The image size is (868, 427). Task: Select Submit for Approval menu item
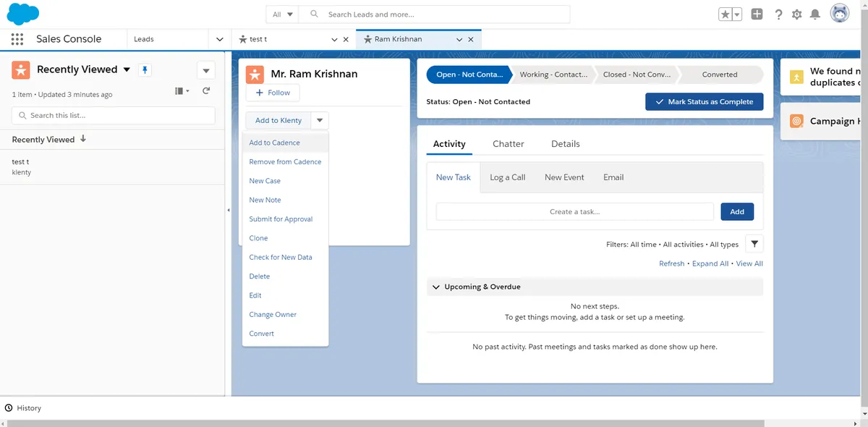[285, 219]
